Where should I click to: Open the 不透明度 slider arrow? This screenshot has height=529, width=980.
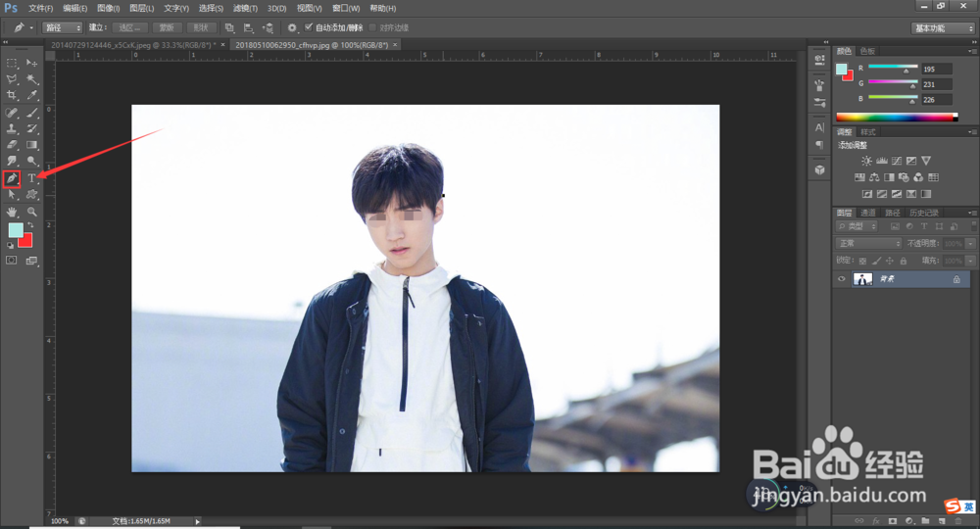coord(970,244)
